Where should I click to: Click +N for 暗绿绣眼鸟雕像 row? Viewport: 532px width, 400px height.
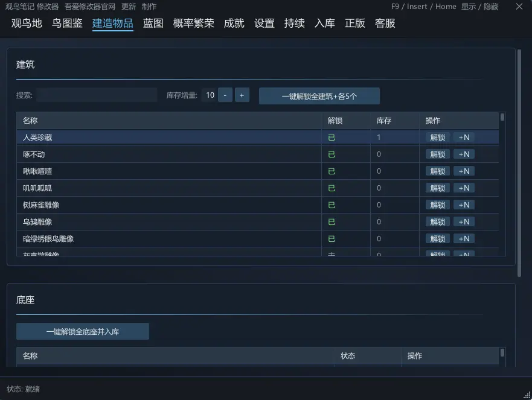pyautogui.click(x=464, y=239)
